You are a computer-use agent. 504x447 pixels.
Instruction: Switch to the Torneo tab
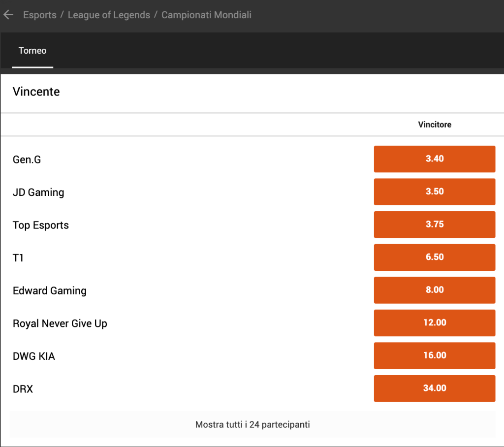[32, 51]
